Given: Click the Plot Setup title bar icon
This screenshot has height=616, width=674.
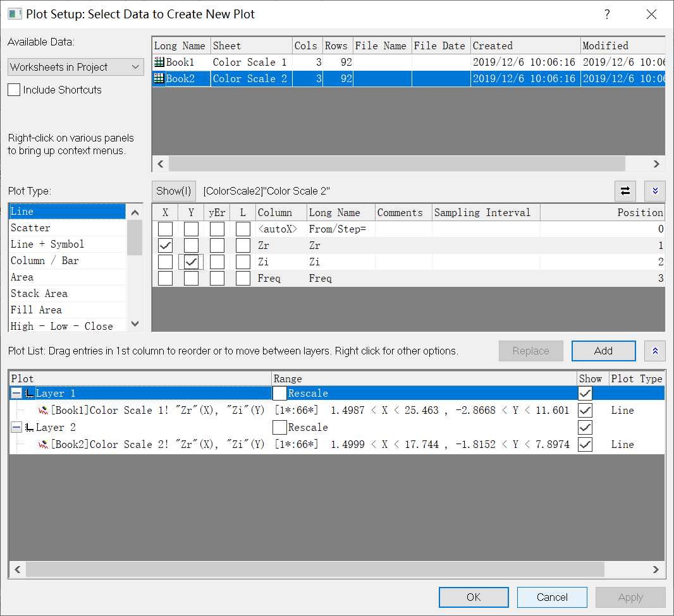Looking at the screenshot, I should pos(15,14).
